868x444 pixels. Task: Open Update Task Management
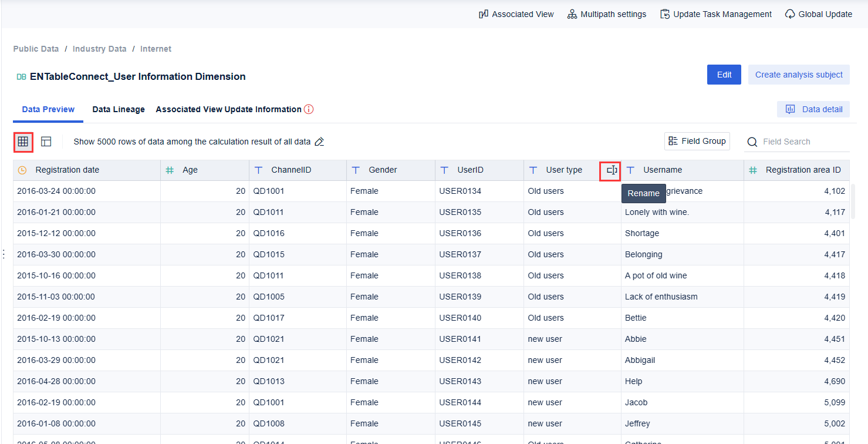716,14
